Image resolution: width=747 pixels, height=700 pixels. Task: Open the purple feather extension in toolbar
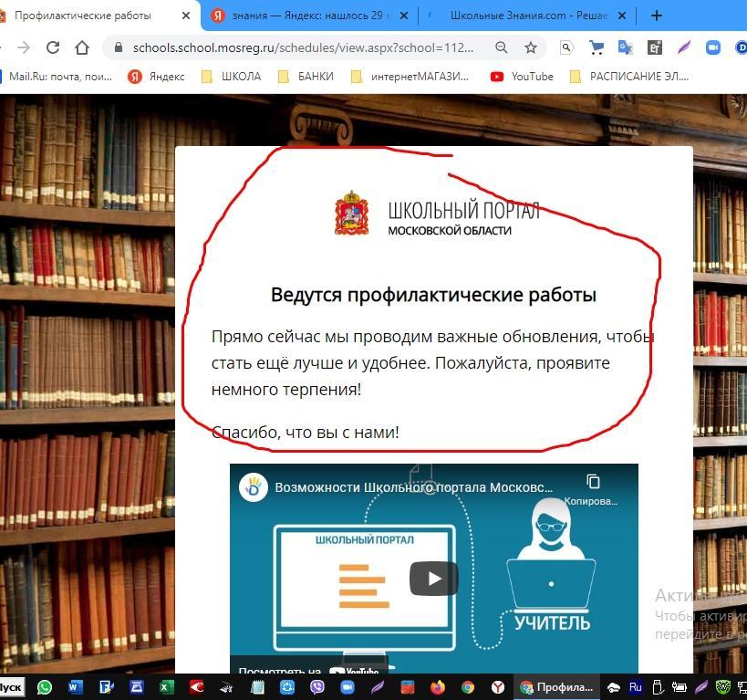click(x=684, y=47)
